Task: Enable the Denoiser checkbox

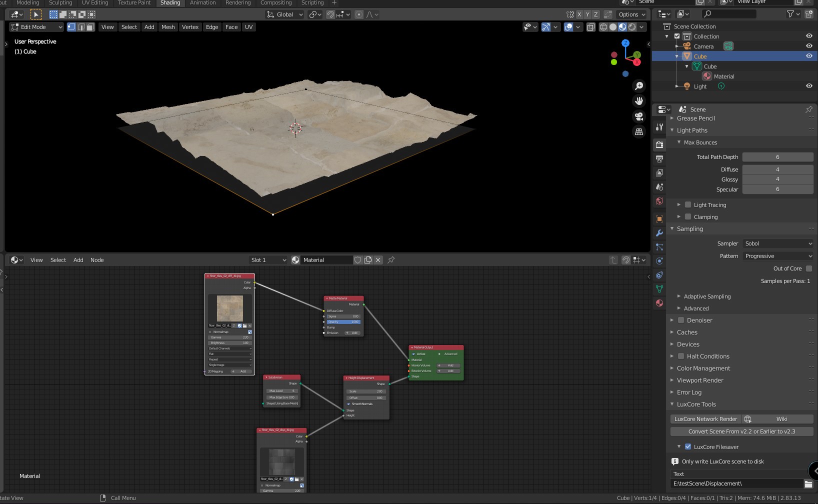Action: [681, 320]
